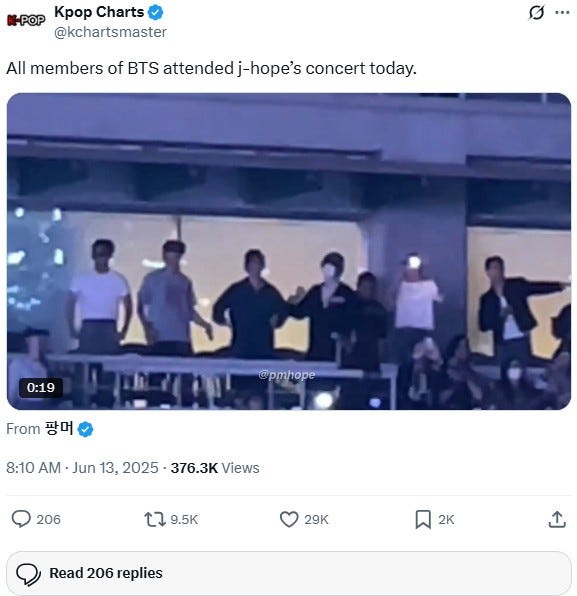The image size is (577, 596).
Task: Click the verified badge next to Kpop Charts
Action: tap(155, 13)
